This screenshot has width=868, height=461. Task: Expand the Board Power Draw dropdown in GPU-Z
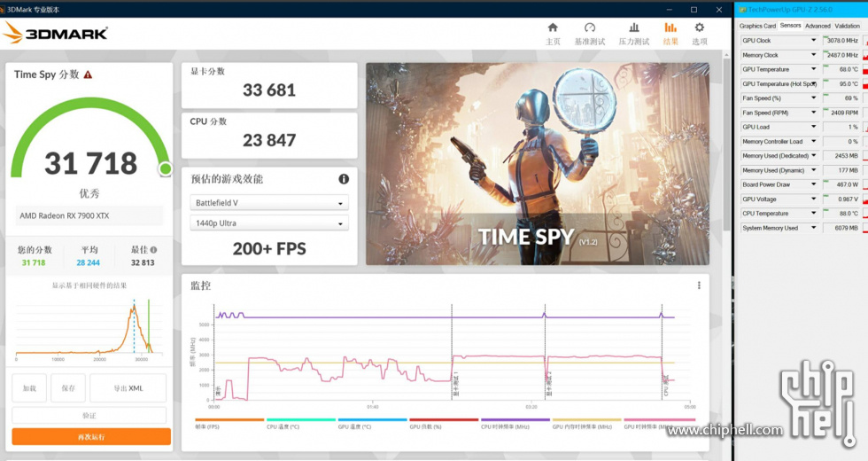tap(813, 184)
